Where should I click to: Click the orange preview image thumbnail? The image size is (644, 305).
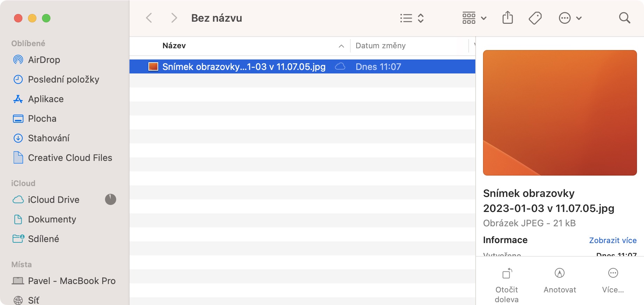pyautogui.click(x=560, y=113)
